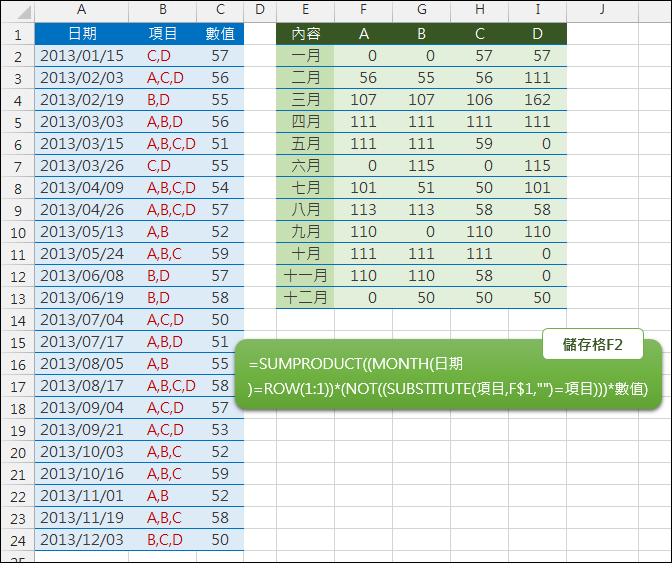
Task: Click item cell A,B,C,D in row 17
Action: (x=162, y=386)
